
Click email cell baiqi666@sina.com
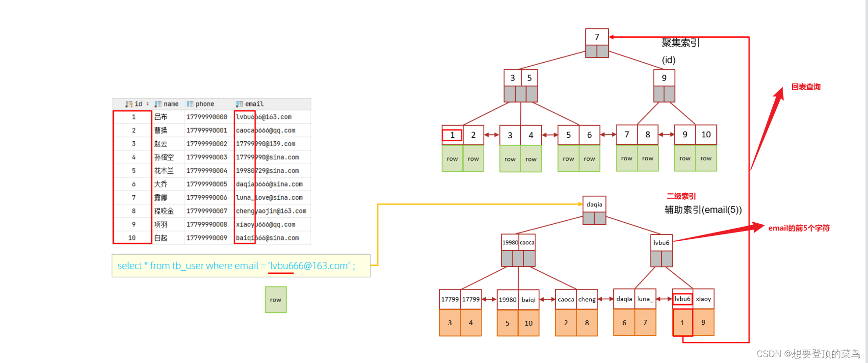pyautogui.click(x=267, y=238)
